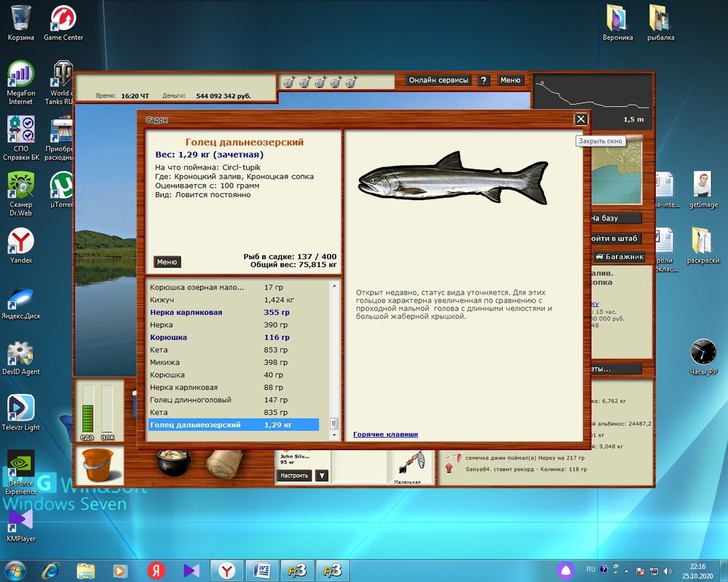The width and height of the screenshot is (728, 582).
Task: Click the Багажник button
Action: pos(619,257)
